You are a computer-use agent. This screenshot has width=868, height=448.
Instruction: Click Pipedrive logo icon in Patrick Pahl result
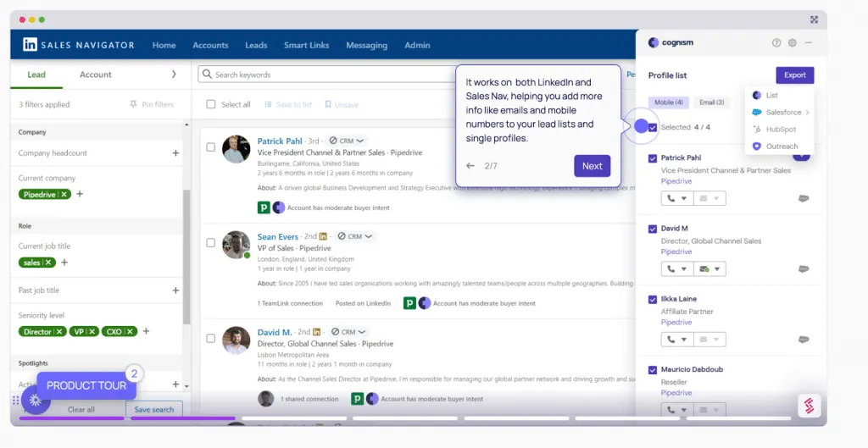(x=264, y=207)
